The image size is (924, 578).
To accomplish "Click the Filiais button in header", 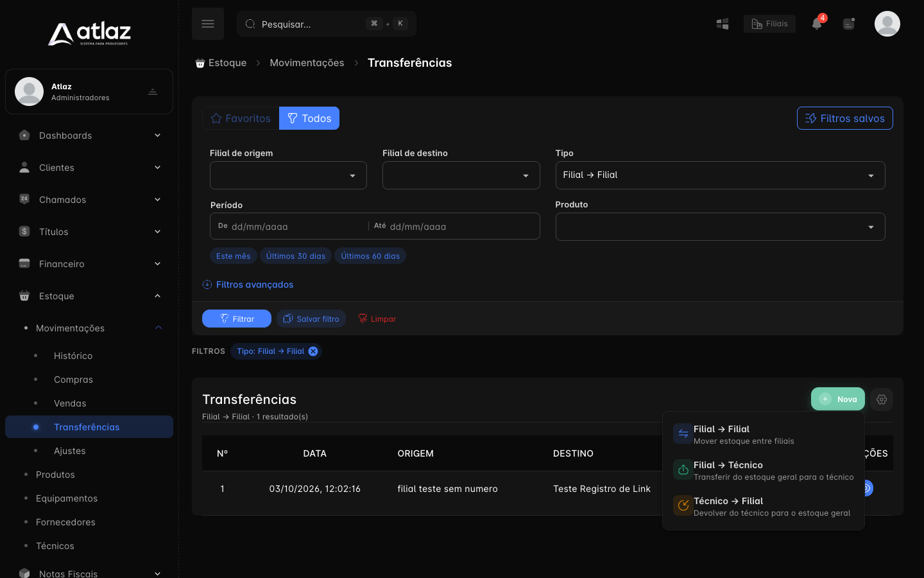I will tap(769, 24).
